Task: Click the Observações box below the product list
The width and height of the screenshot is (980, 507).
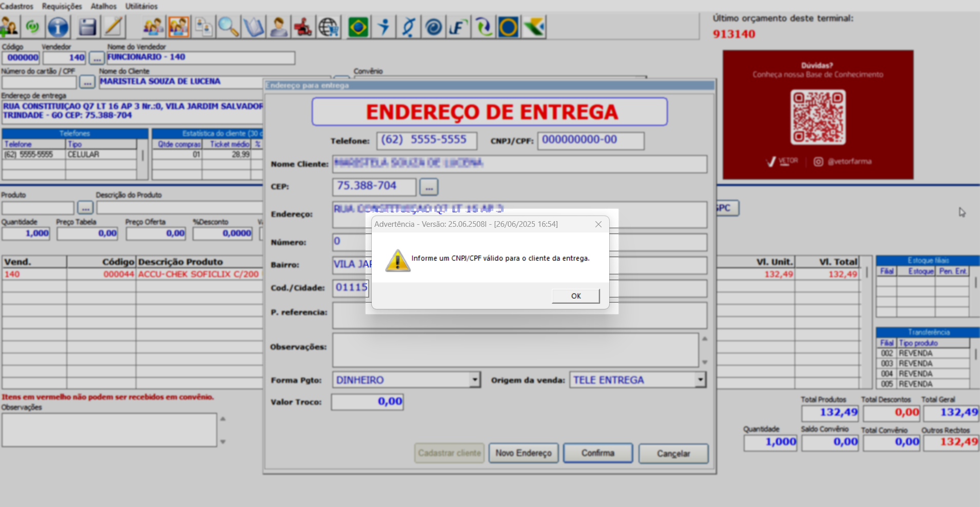Action: coord(109,430)
